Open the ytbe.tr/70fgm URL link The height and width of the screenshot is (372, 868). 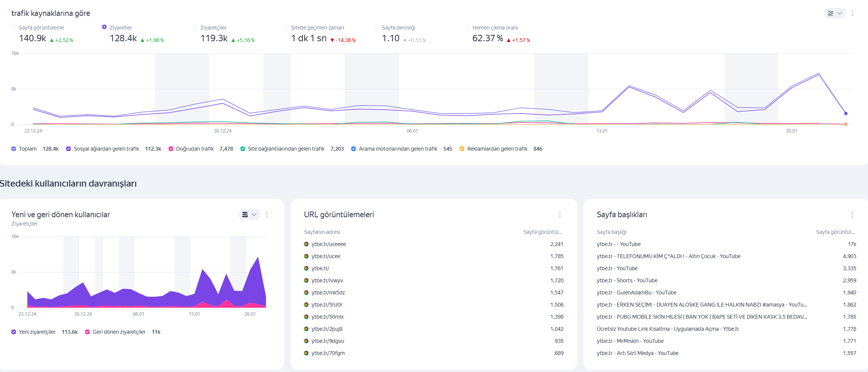[328, 353]
